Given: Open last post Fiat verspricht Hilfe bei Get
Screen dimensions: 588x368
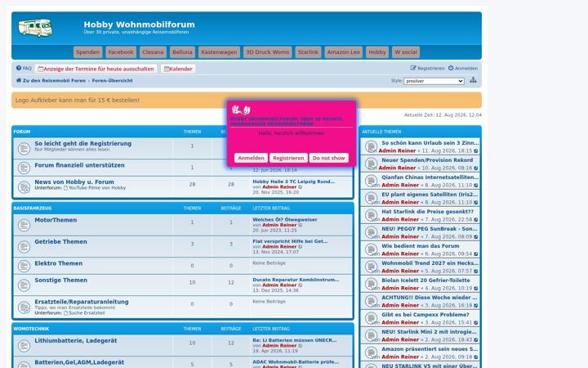Looking at the screenshot, I should pyautogui.click(x=290, y=241).
